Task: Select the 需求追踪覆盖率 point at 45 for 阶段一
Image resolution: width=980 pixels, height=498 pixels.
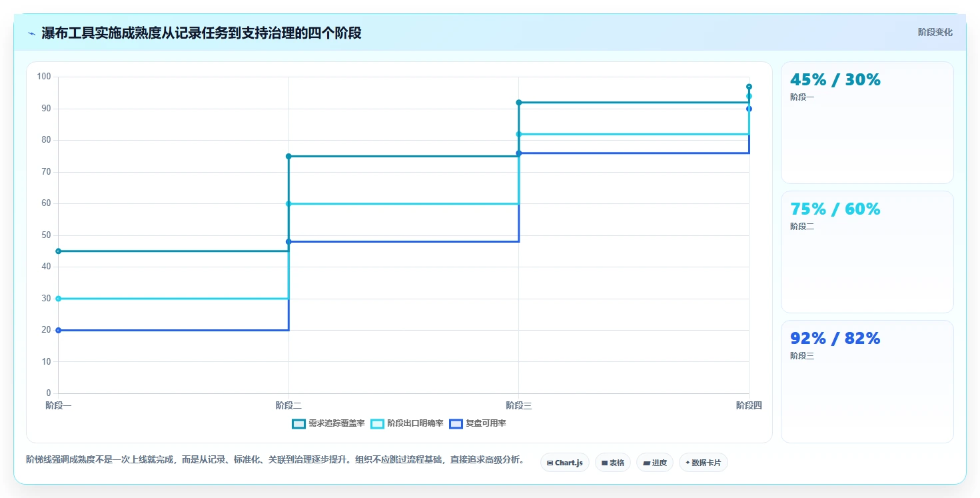Action: tap(59, 251)
